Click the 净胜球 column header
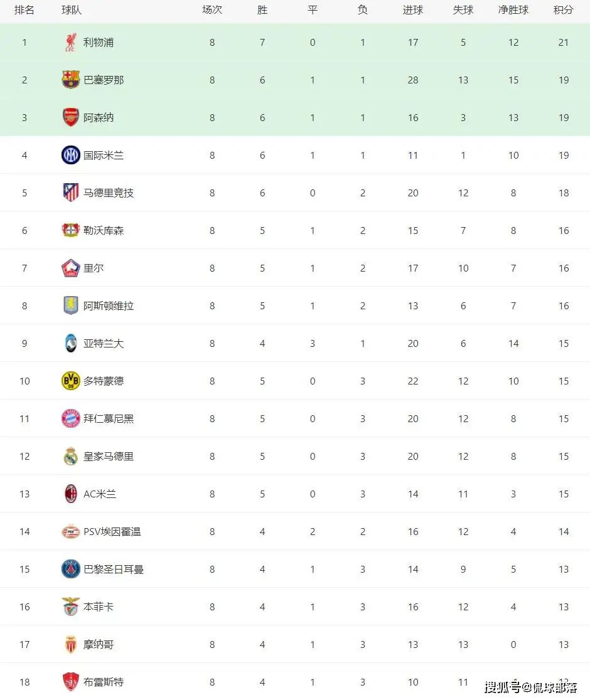 tap(513, 10)
